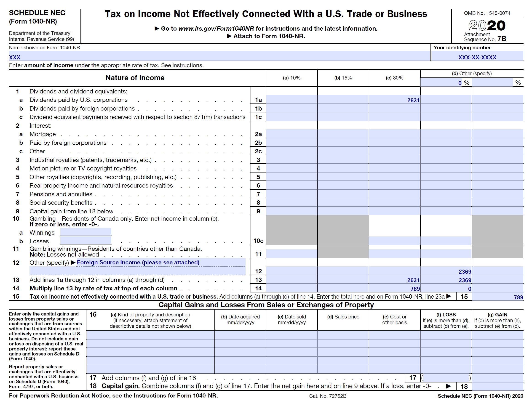Image resolution: width=532 pixels, height=403 pixels.
Task: Click line 7 Pensions and annuities 15% cell
Action: [343, 194]
